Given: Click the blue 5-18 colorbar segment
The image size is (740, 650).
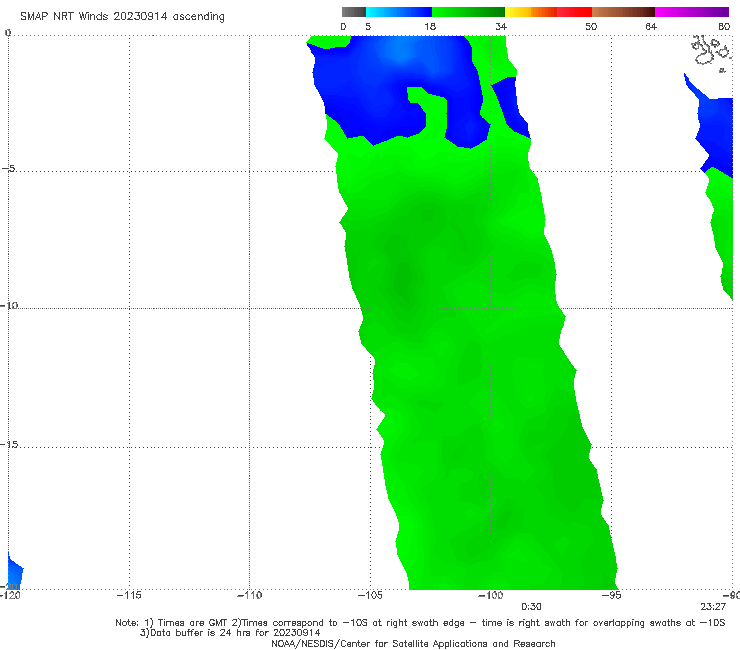Looking at the screenshot, I should tap(399, 12).
